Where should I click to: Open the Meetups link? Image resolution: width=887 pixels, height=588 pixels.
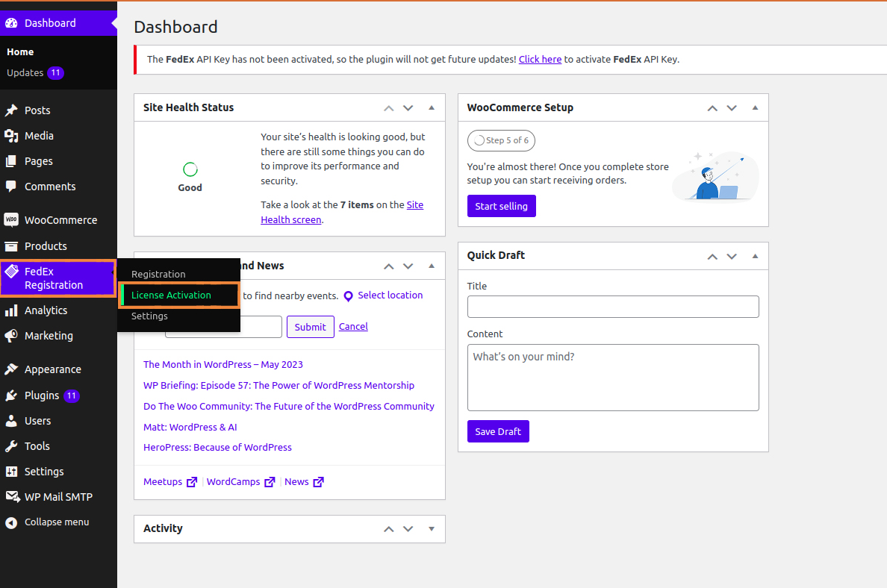[162, 482]
